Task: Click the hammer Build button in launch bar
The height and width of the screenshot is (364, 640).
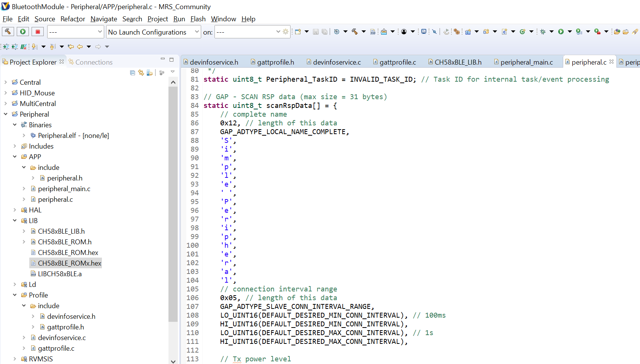Action: tap(8, 32)
